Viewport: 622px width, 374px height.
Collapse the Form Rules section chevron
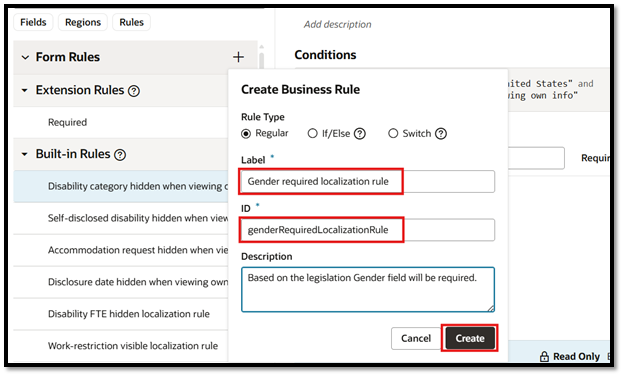click(x=25, y=58)
